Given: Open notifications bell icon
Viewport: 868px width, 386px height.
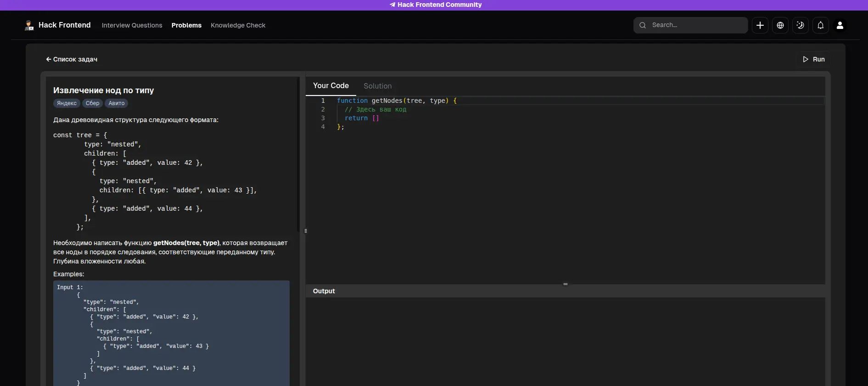Looking at the screenshot, I should coord(821,25).
